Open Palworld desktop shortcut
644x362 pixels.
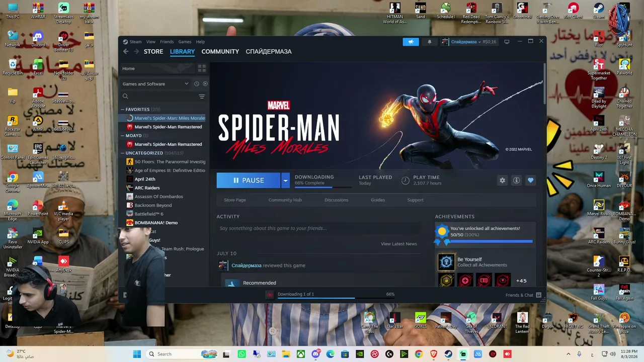click(624, 67)
